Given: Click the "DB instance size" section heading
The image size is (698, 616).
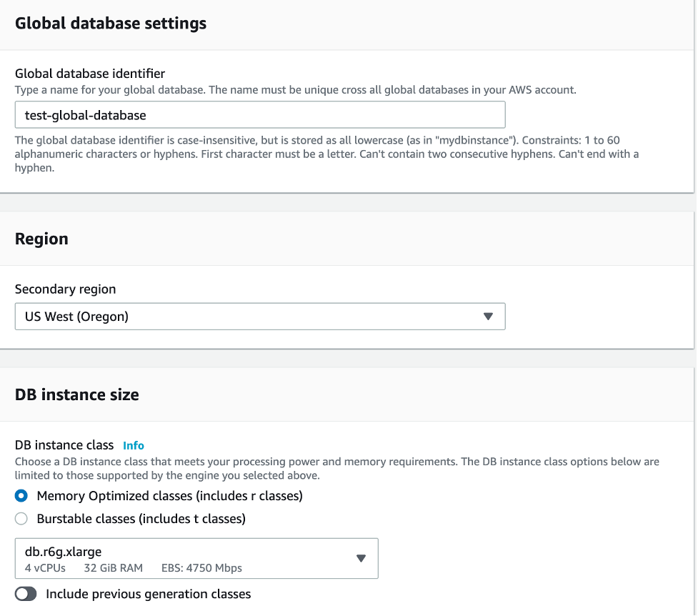Looking at the screenshot, I should [77, 394].
